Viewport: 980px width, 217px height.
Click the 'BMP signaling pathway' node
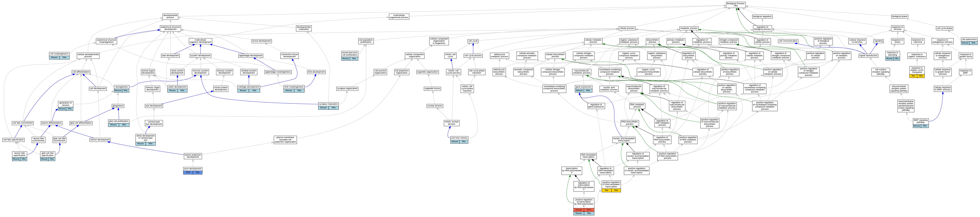pos(921,123)
